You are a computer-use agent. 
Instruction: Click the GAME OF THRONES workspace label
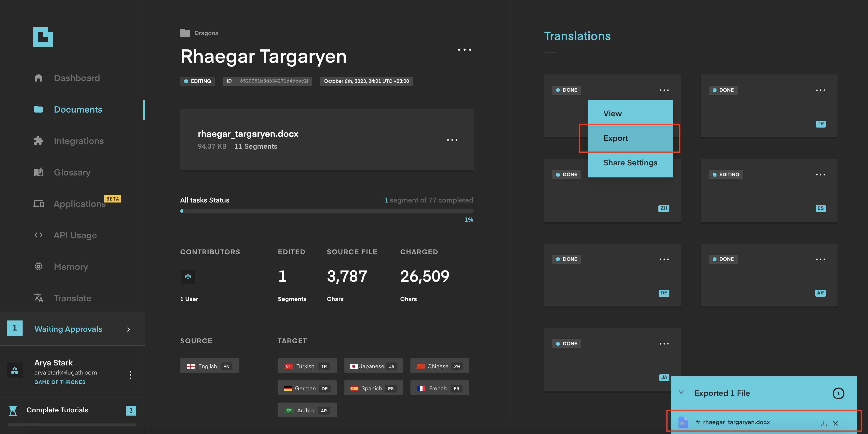click(60, 382)
